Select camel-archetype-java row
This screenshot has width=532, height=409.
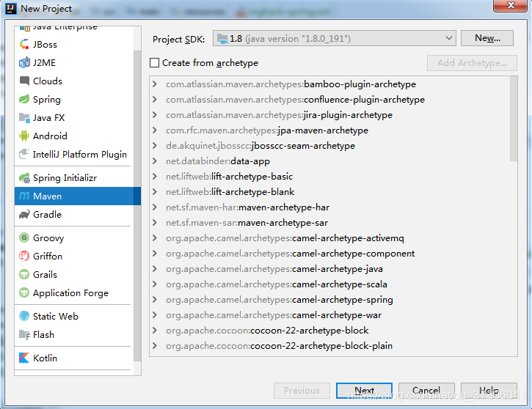point(329,269)
